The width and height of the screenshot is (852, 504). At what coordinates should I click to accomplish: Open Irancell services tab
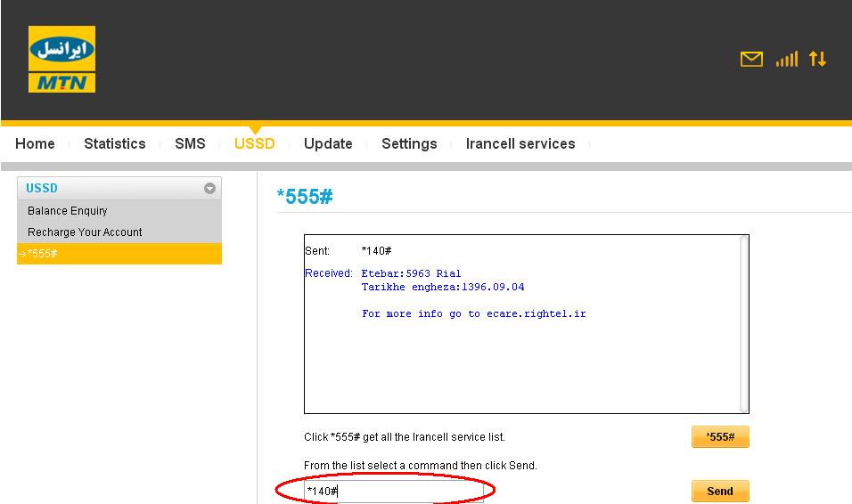pyautogui.click(x=520, y=144)
